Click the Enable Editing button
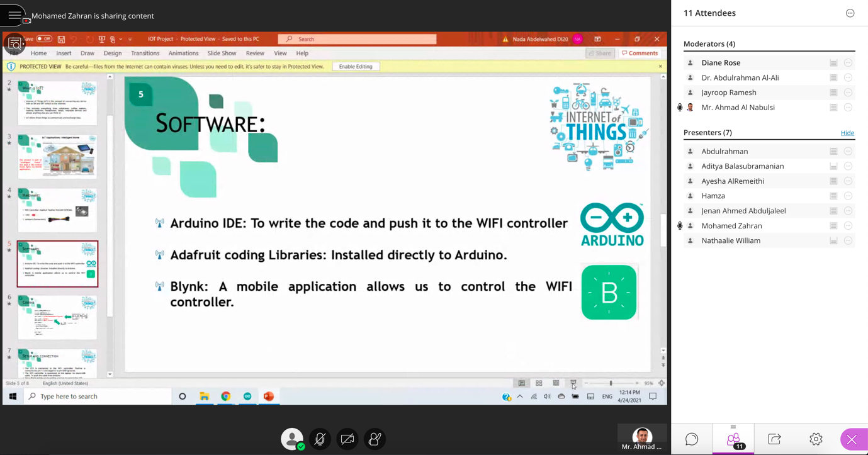868x455 pixels. point(356,67)
